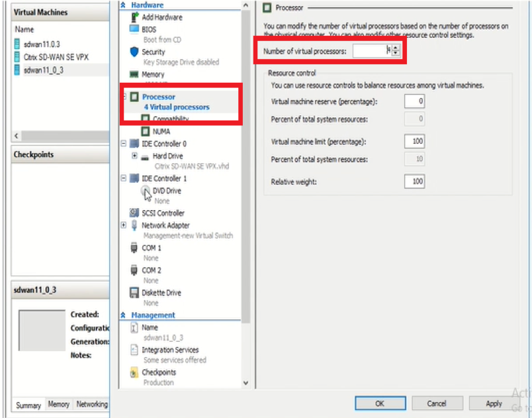Collapse the Hardware section header
Screen dimensions: 532x418
123,5
